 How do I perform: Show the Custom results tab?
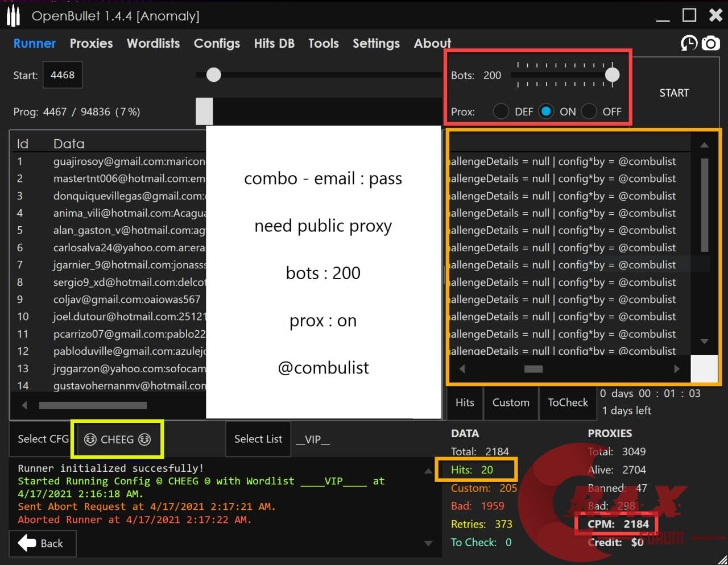[511, 402]
